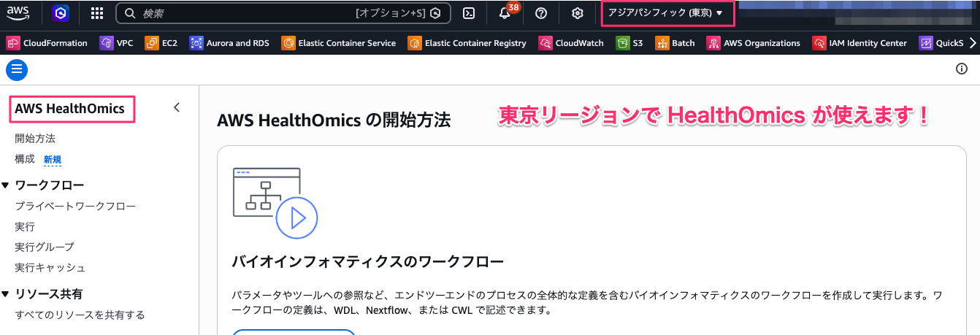The height and width of the screenshot is (335, 980).
Task: Click the AWS HealthOmics の開始方法 heading
Action: point(334,120)
